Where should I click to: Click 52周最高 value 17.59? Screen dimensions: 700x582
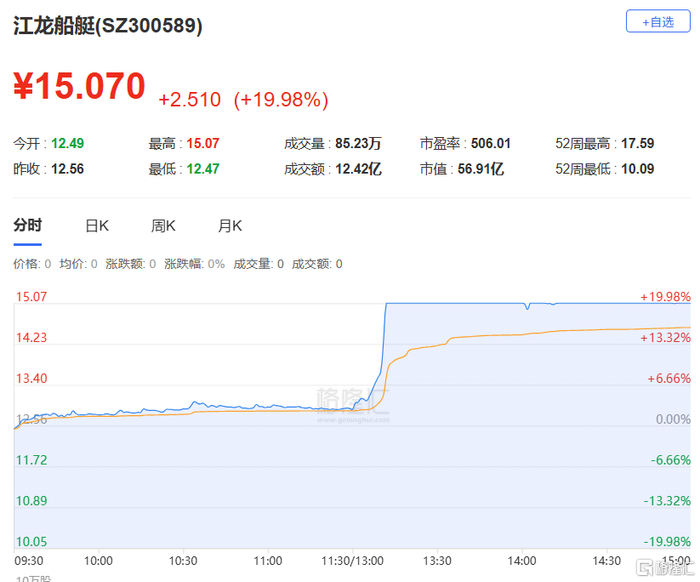click(638, 143)
